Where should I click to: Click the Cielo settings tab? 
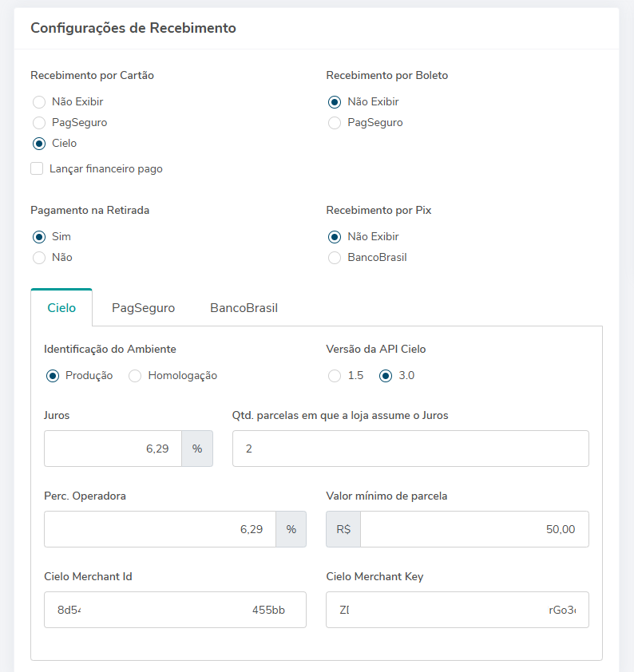61,308
